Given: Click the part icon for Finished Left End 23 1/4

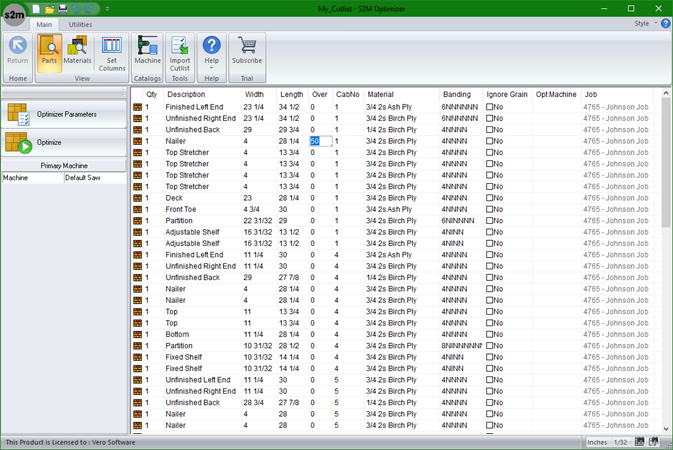Looking at the screenshot, I should pyautogui.click(x=137, y=107).
